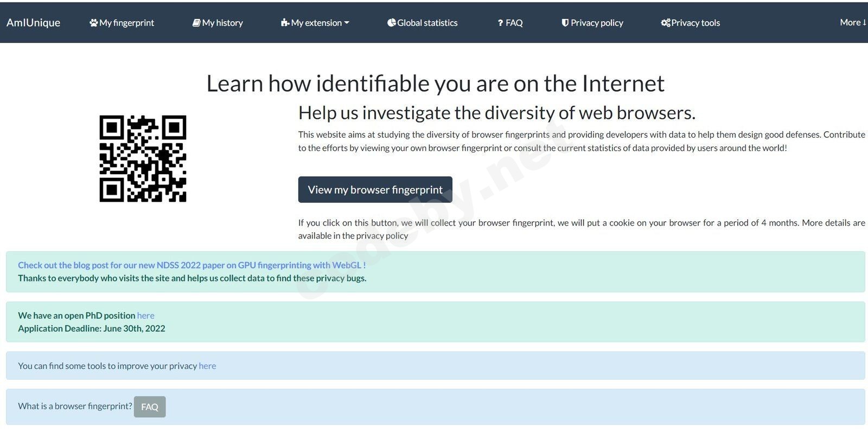The width and height of the screenshot is (868, 429).
Task: Go to Global statistics page
Action: pos(427,23)
